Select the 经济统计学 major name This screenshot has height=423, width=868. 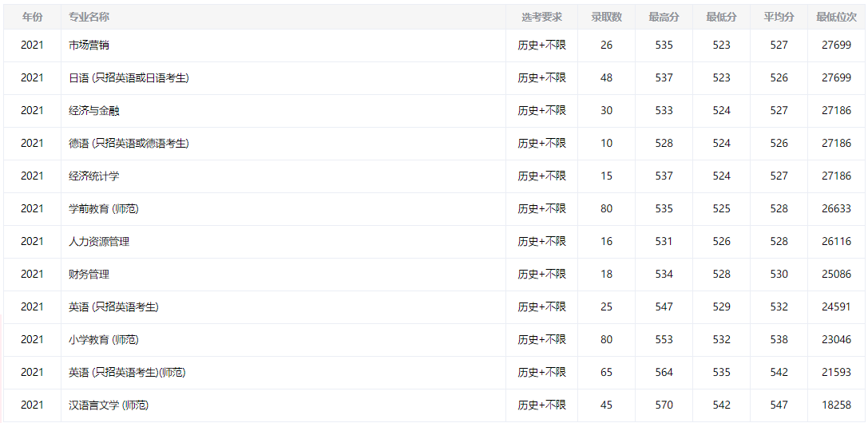(94, 176)
